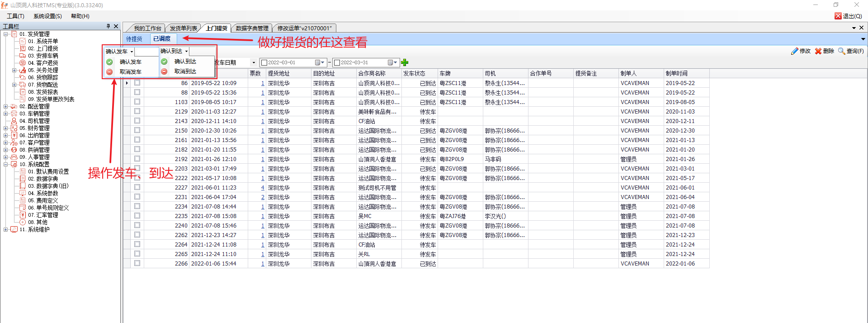The width and height of the screenshot is (868, 323).
Task: Expand the 02.配送管理 tree node
Action: pos(6,107)
